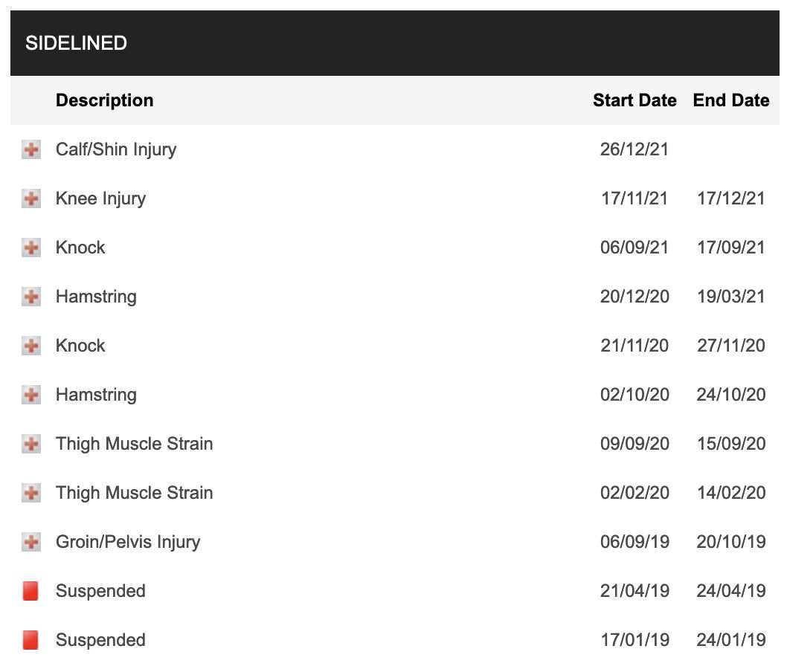Image resolution: width=787 pixels, height=672 pixels.
Task: Click the injury icon for Thigh Muscle Strain 09/09/20
Action: point(31,444)
